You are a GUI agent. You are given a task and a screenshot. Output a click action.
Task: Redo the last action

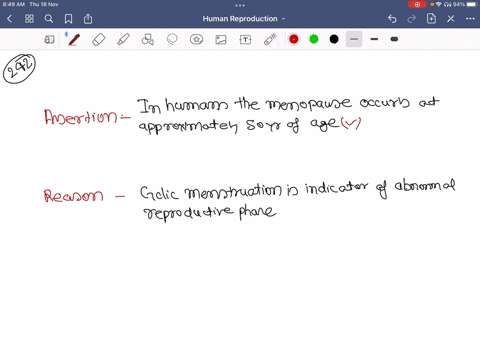tap(412, 19)
